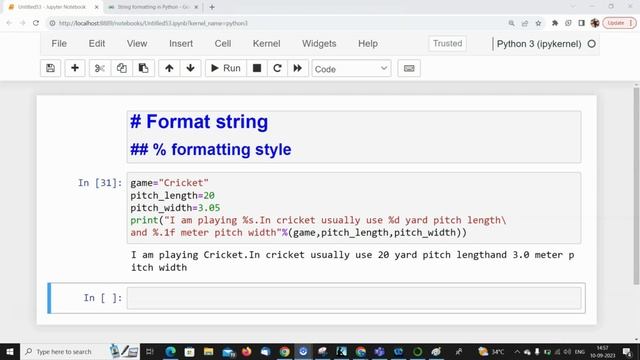The height and width of the screenshot is (360, 640).
Task: Insert a cell below with the plus icon
Action: click(x=75, y=68)
